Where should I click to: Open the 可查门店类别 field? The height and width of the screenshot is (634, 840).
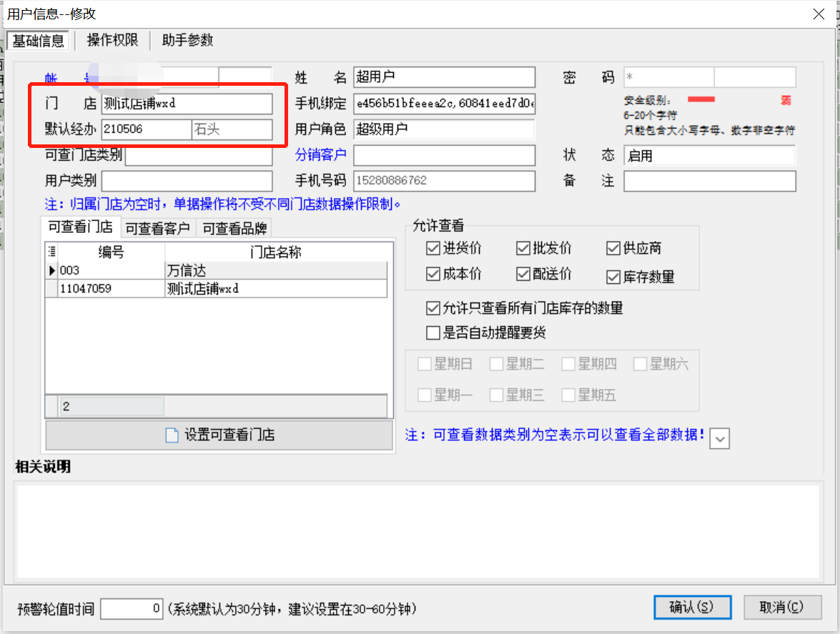coord(199,155)
